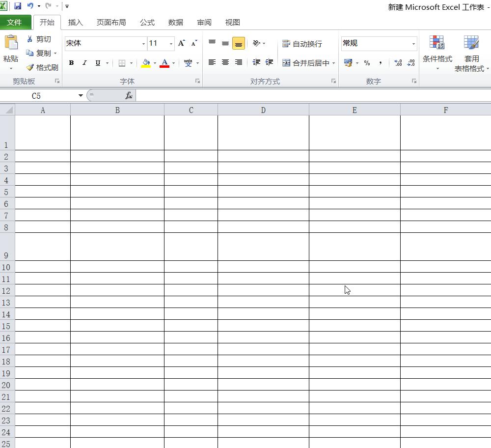Screen dimensions: 491x448
Task: Click the 剪切 cut command
Action: click(x=39, y=38)
